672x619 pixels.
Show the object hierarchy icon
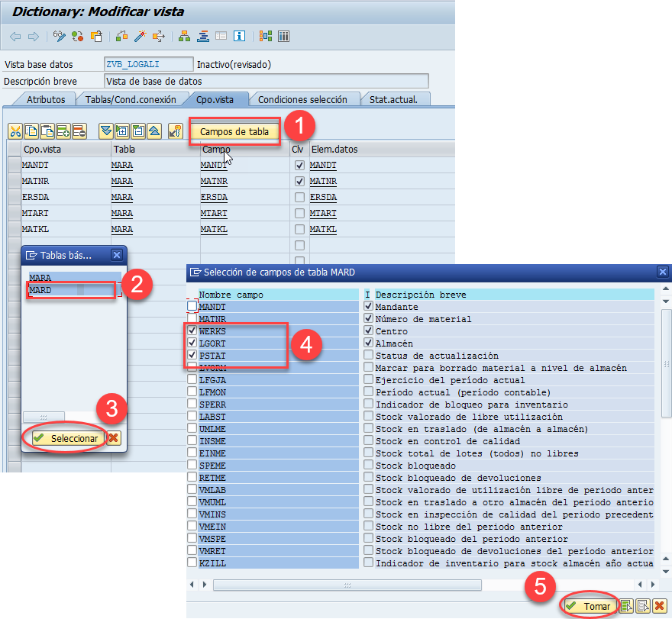click(x=184, y=37)
